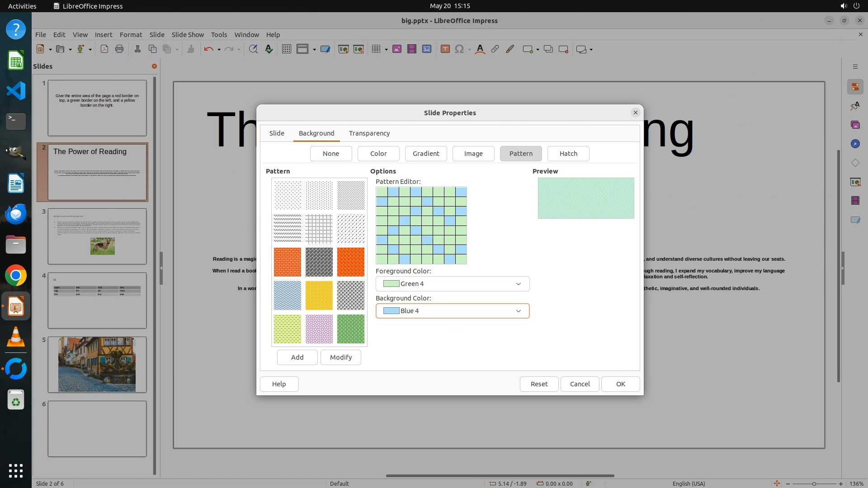Open the sidebar Properties deck icon
This screenshot has width=868, height=488.
tap(855, 87)
